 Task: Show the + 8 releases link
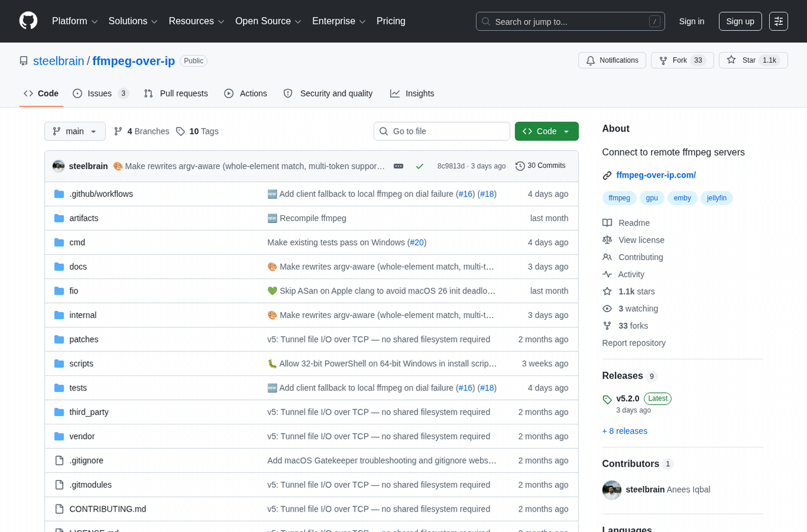tap(625, 431)
